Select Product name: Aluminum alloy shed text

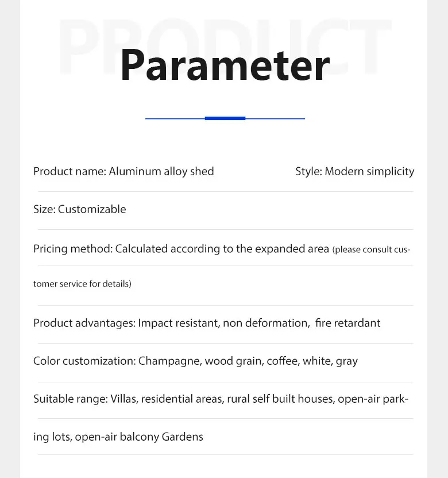[x=123, y=171]
